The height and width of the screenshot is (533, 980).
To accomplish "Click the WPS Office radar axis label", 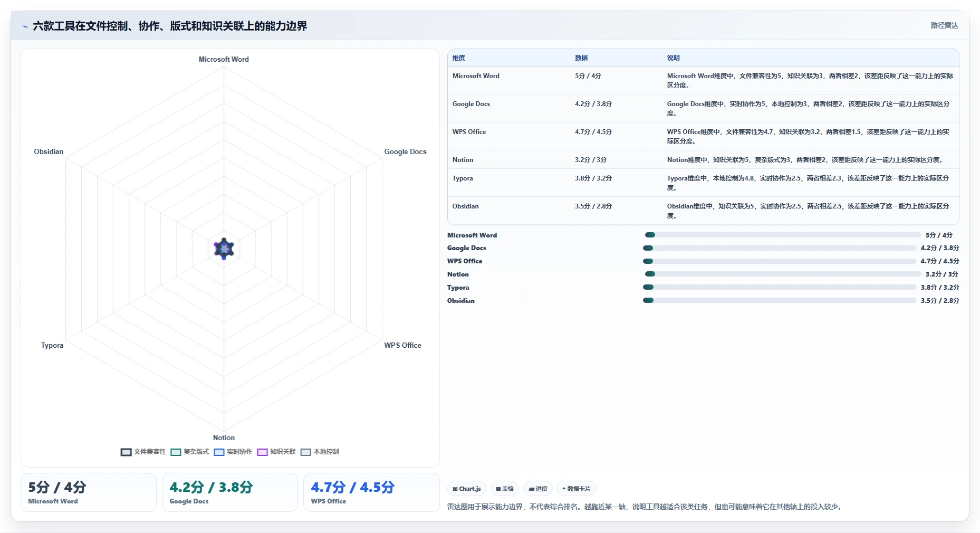I will pos(402,345).
